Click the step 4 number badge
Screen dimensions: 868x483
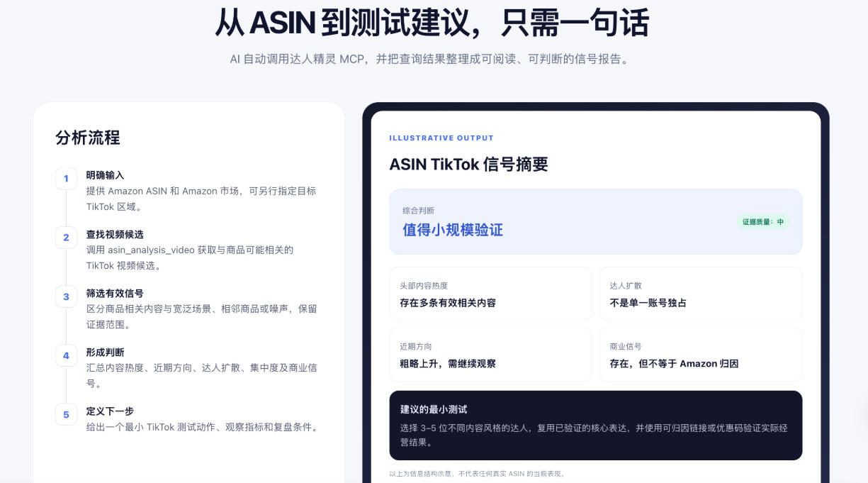pos(66,355)
